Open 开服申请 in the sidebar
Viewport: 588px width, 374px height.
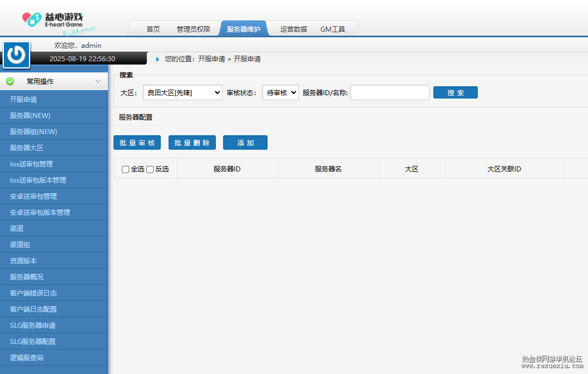[x=54, y=100]
